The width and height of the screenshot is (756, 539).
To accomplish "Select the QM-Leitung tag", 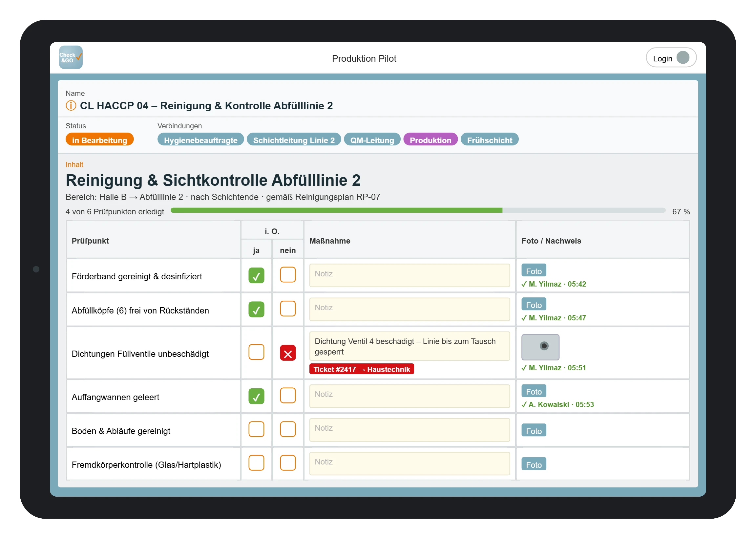I will [x=372, y=140].
